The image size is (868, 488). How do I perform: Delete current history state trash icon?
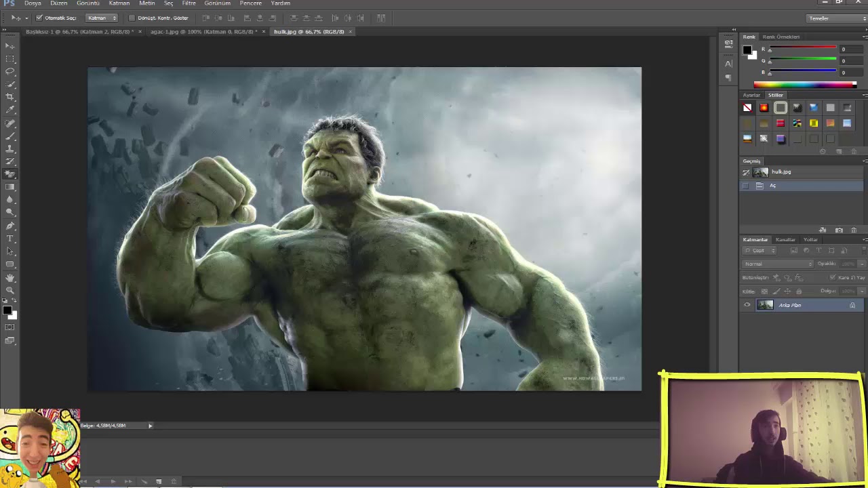[854, 230]
